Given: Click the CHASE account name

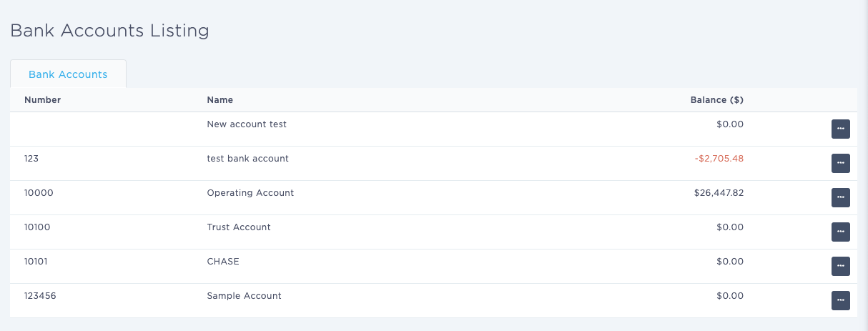Looking at the screenshot, I should [223, 262].
